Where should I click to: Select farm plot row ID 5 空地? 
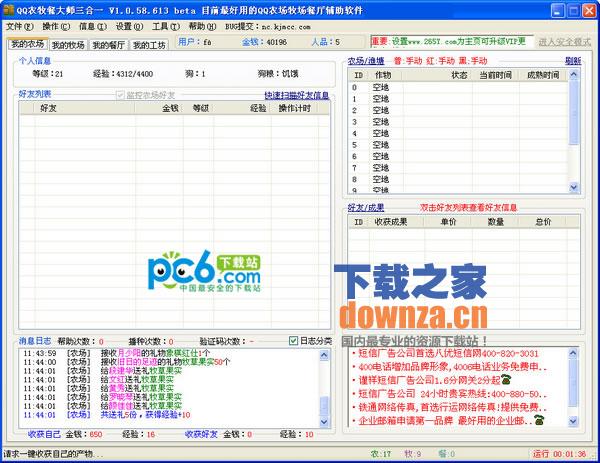coord(458,145)
